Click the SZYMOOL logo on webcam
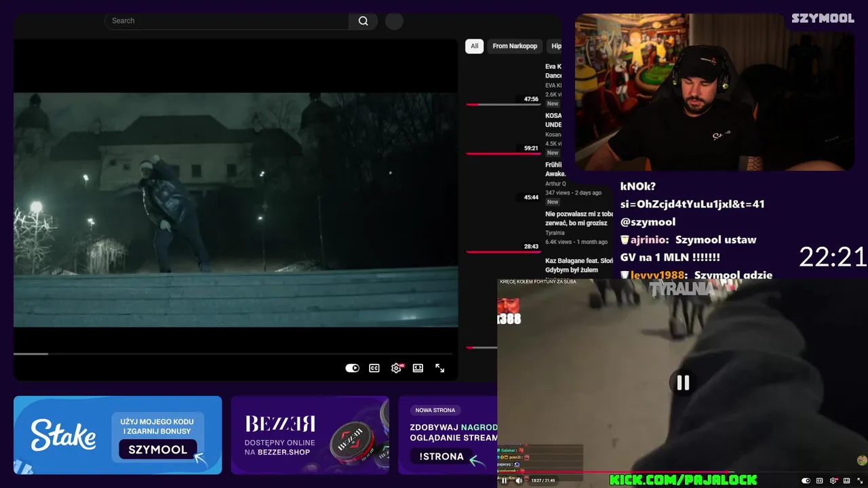 823,19
